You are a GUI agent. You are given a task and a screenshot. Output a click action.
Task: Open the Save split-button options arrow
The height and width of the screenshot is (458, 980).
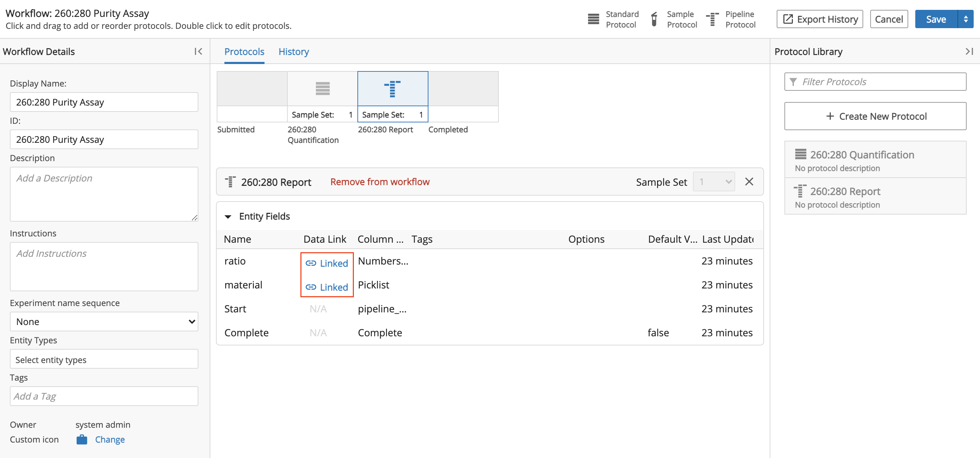tap(965, 19)
